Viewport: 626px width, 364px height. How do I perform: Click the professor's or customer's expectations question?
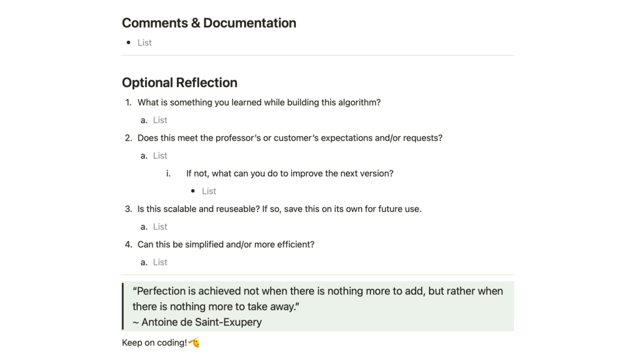click(x=290, y=138)
